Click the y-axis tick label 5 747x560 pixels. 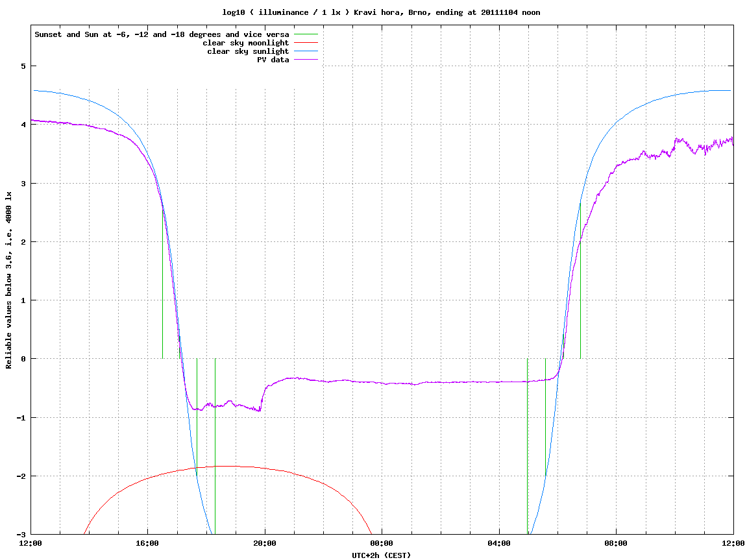pyautogui.click(x=23, y=66)
